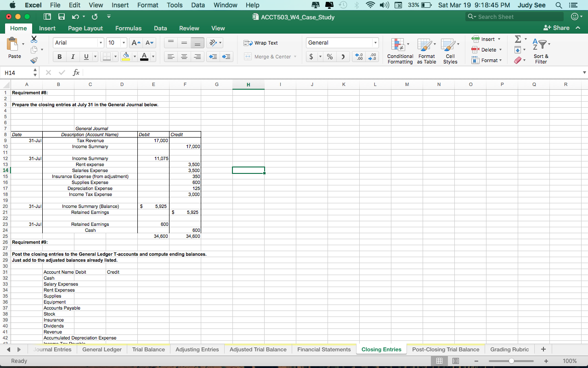Switch to Page Layout view icon
Viewport: 588px width, 368px height.
click(x=456, y=361)
